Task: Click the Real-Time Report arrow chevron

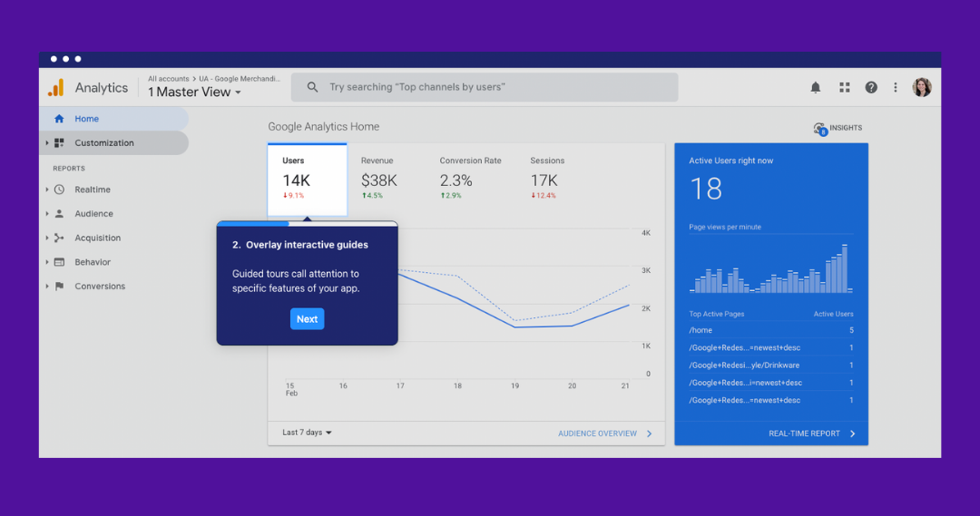Action: pyautogui.click(x=852, y=433)
